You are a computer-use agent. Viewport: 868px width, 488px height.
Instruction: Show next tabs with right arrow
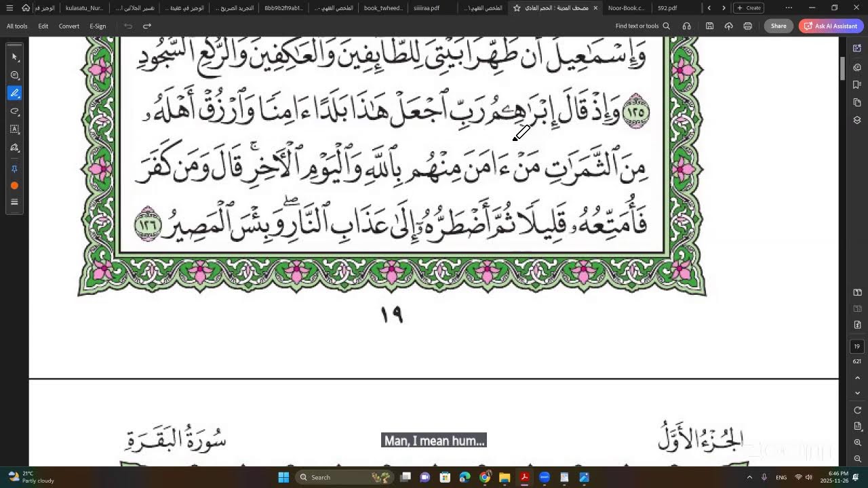tap(724, 8)
